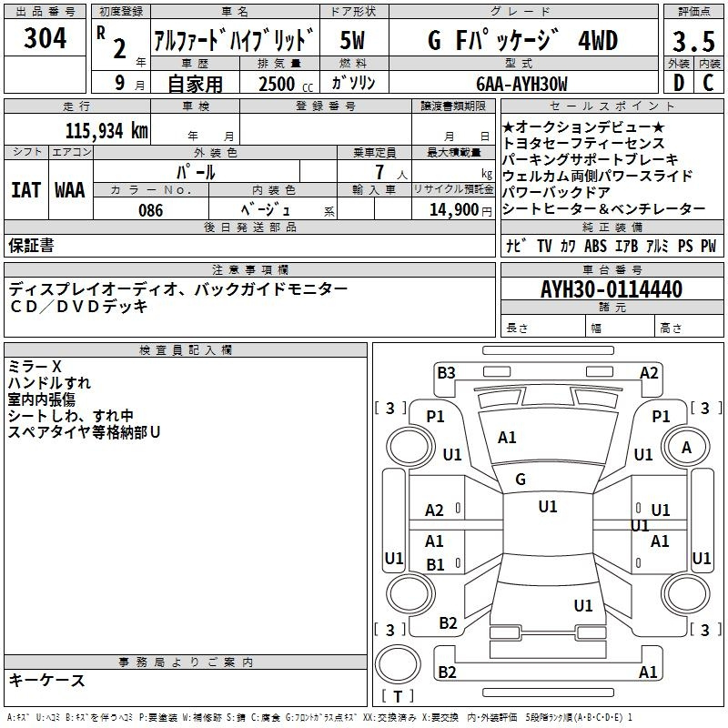Click the B3 damage mark on front bumper
This screenshot has width=728, height=728.
click(x=446, y=373)
